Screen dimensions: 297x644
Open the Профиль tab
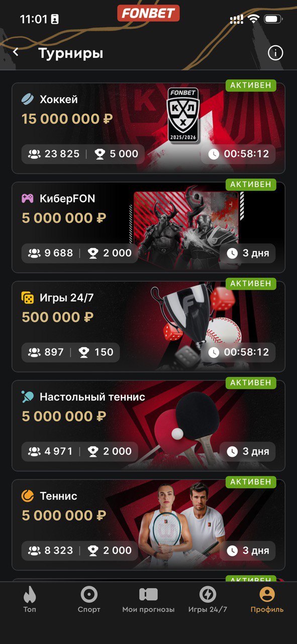(x=267, y=600)
